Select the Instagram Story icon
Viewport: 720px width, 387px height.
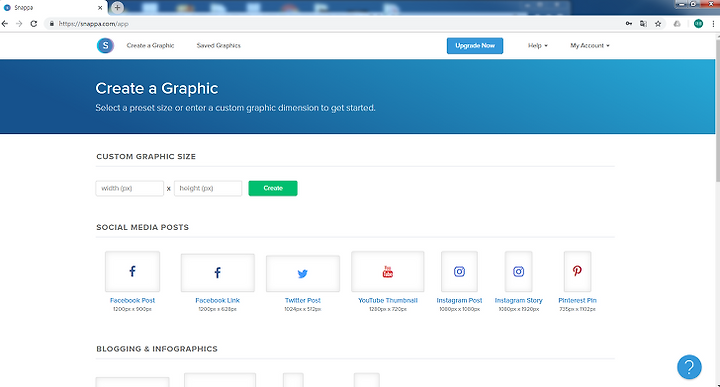(518, 271)
